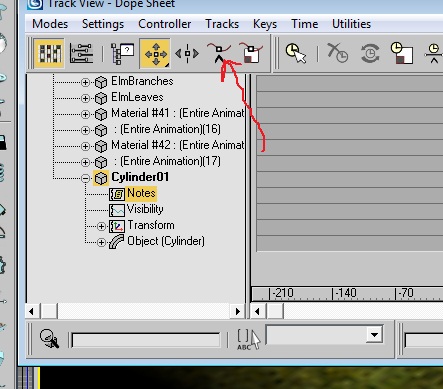Select the Visibility track
This screenshot has width=443, height=389.
click(x=145, y=209)
